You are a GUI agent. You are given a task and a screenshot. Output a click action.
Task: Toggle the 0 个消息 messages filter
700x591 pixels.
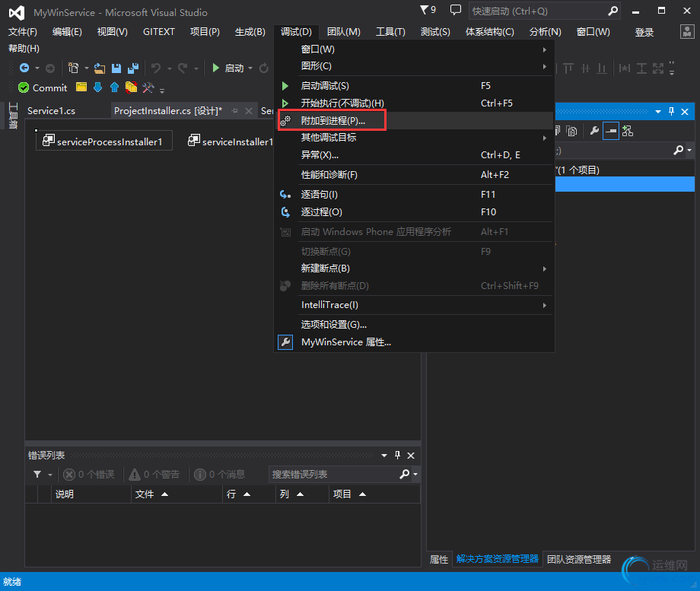pyautogui.click(x=220, y=475)
